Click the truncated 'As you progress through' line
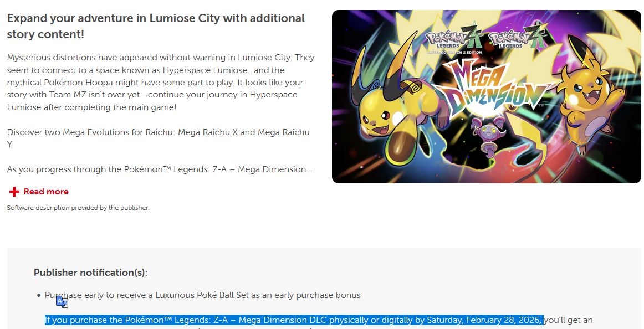644x329 pixels. [160, 169]
